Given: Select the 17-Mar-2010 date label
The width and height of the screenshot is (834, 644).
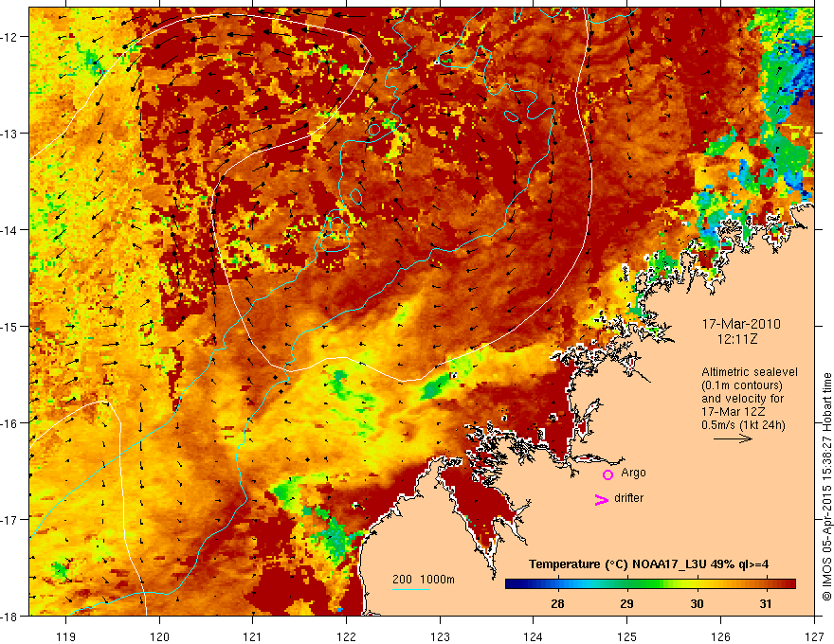Looking at the screenshot, I should 741,324.
